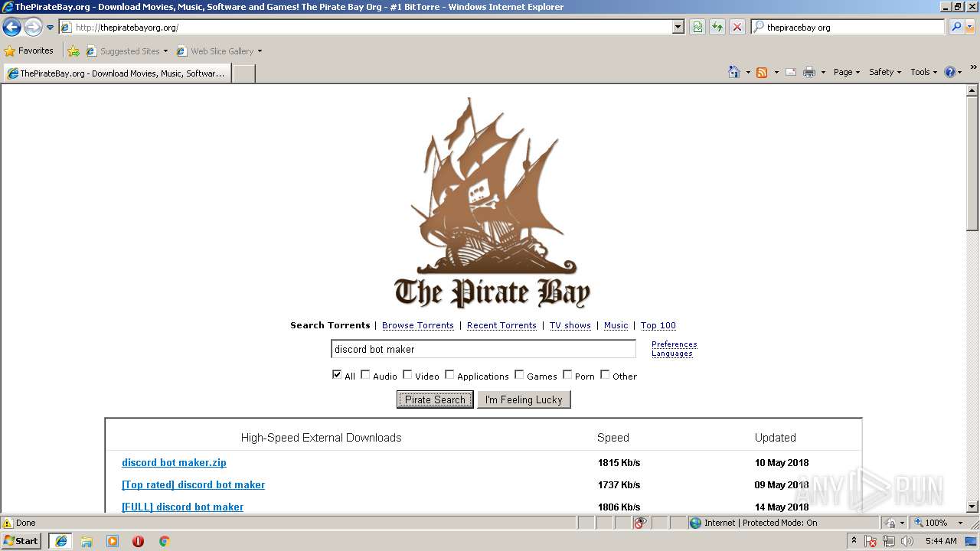This screenshot has height=551, width=980.
Task: Open Google Chrome from taskbar
Action: click(x=164, y=541)
